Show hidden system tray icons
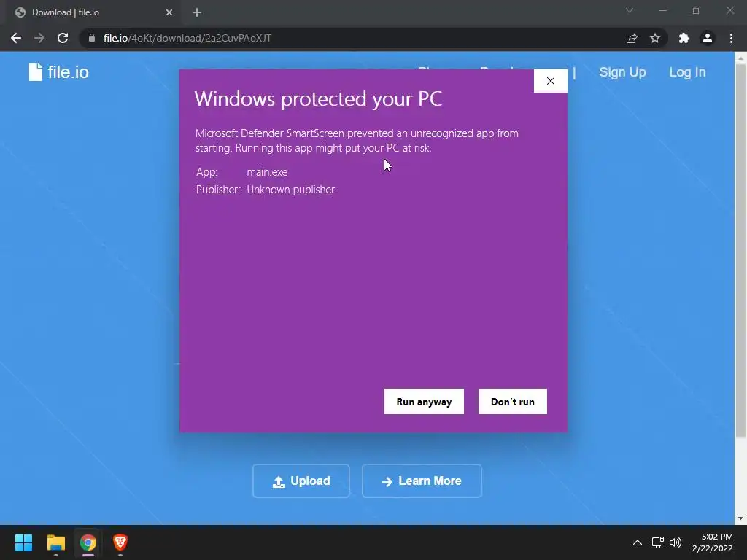This screenshot has height=560, width=747. click(638, 542)
